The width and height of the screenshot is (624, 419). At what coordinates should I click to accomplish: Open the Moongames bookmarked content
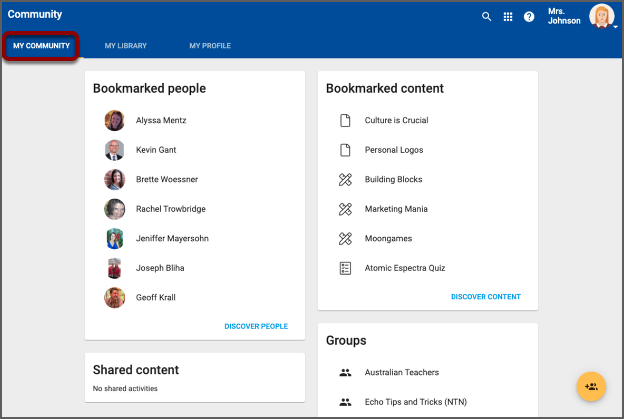point(388,239)
